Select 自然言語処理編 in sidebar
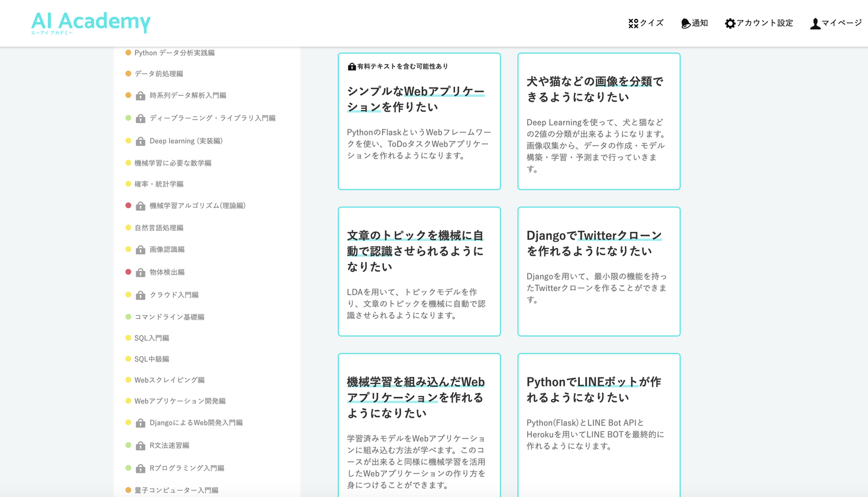Viewport: 868px width, 497px height. (159, 228)
